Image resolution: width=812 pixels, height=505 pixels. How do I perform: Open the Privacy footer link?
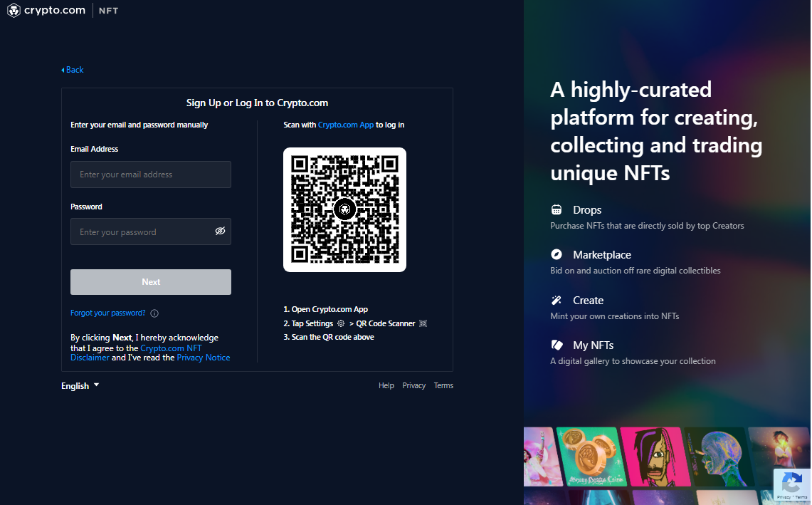413,385
